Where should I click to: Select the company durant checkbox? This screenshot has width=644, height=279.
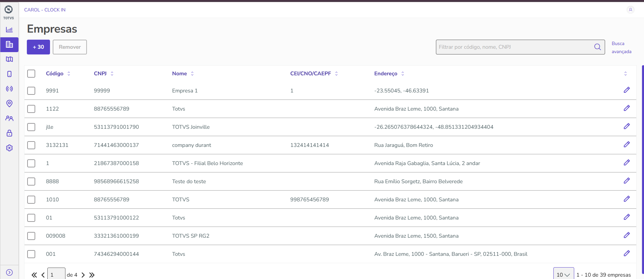click(31, 145)
